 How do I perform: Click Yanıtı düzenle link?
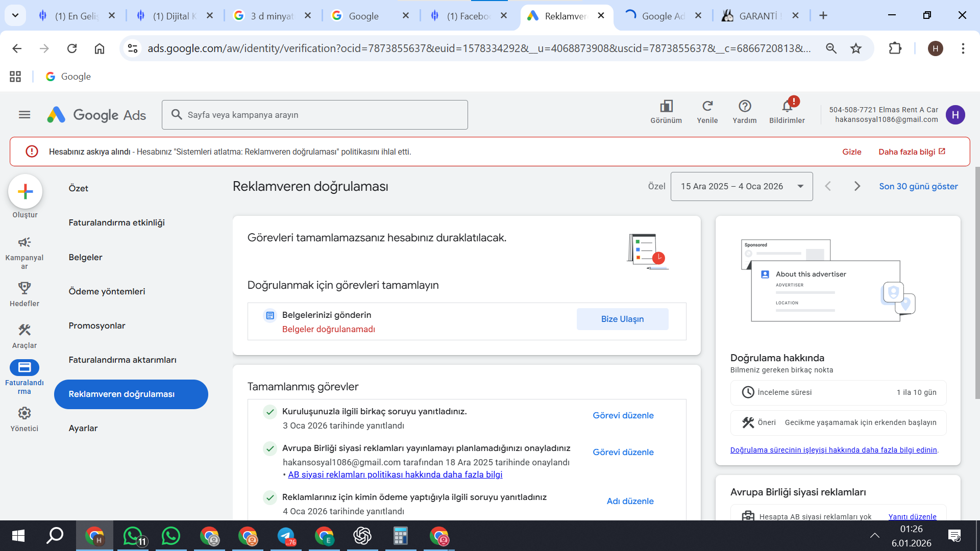pos(913,517)
